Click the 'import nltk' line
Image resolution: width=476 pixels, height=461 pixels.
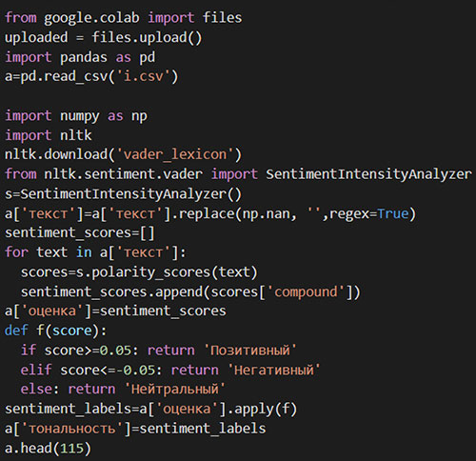click(x=49, y=135)
